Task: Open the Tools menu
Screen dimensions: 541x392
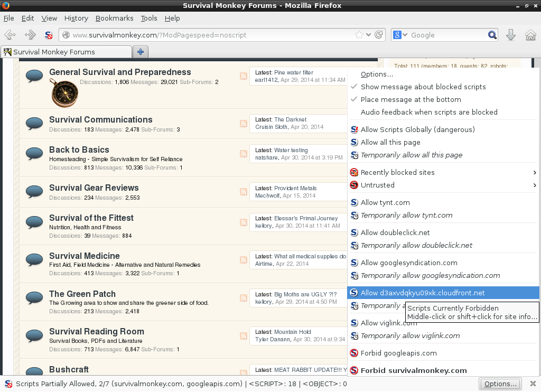Action: (x=148, y=18)
